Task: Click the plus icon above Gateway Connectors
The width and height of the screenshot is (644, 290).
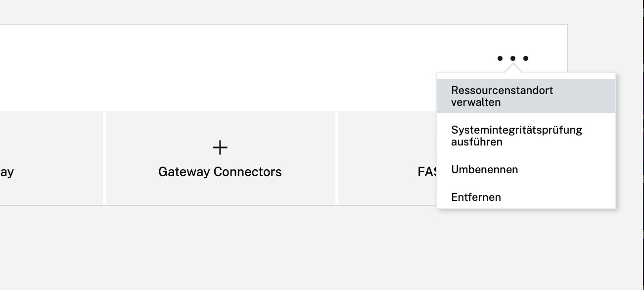Action: click(x=220, y=147)
